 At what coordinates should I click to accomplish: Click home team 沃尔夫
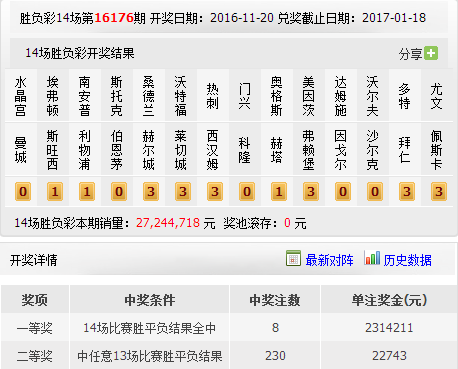click(373, 96)
